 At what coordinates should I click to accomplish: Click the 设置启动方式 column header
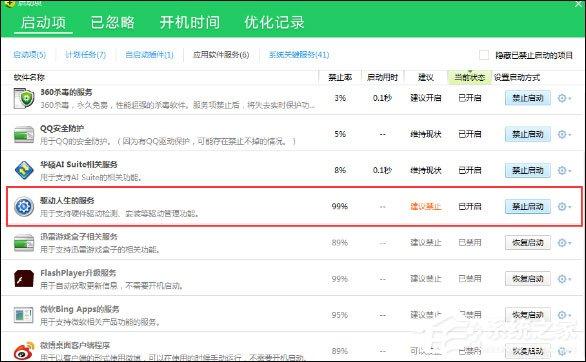pyautogui.click(x=517, y=77)
